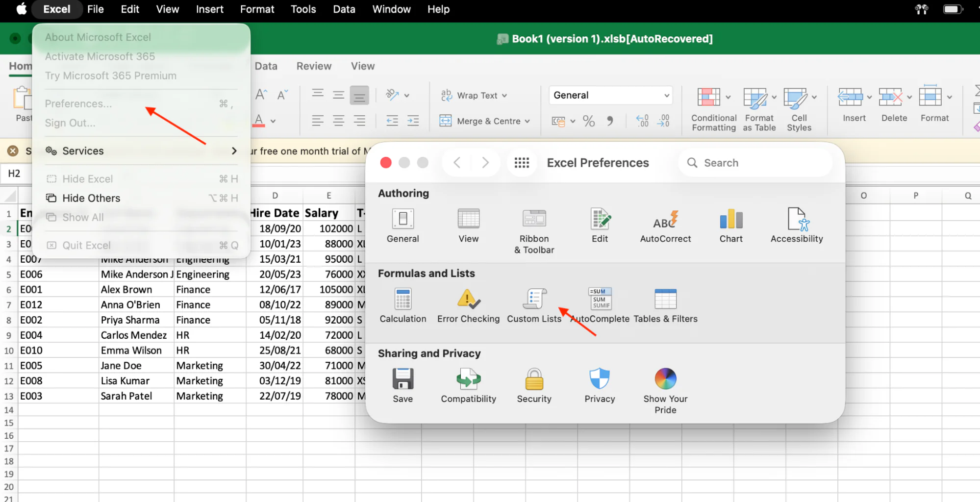The width and height of the screenshot is (980, 502).
Task: Expand Format as Table dropdown
Action: pyautogui.click(x=774, y=97)
